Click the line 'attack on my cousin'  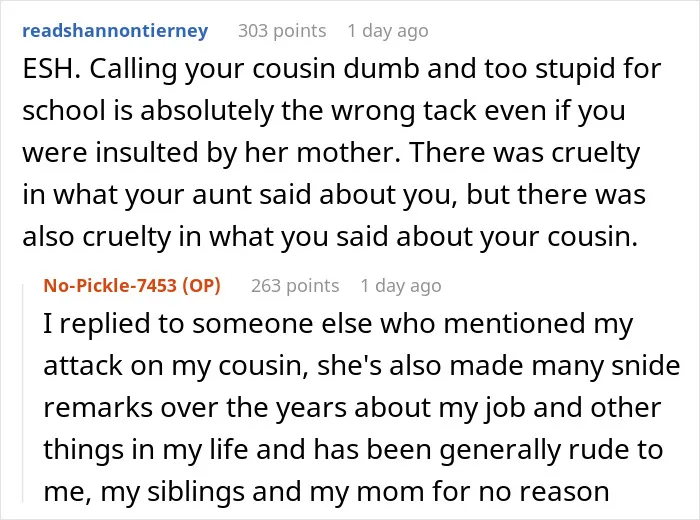pyautogui.click(x=362, y=366)
